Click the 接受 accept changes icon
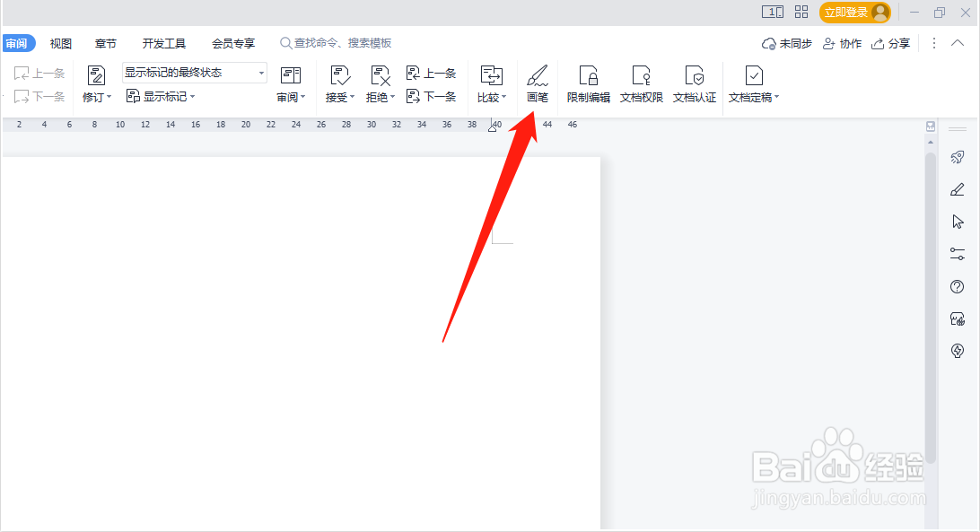Screen dimensions: 980x532 coord(340,75)
